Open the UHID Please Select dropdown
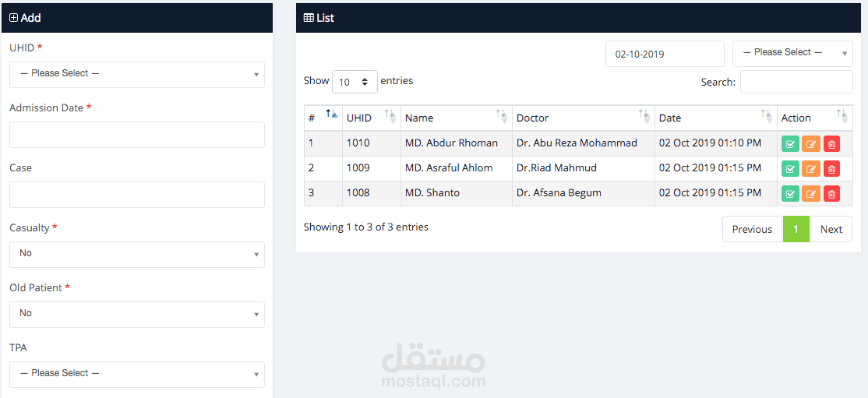The image size is (868, 398). pos(137,74)
